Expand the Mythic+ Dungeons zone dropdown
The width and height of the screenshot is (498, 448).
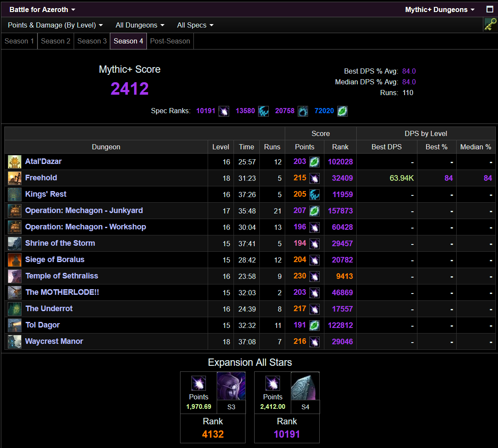[440, 9]
